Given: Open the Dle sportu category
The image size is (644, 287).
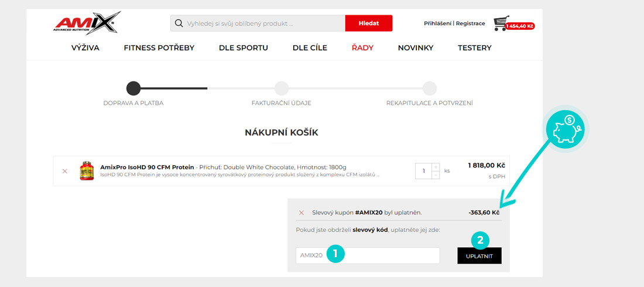Looking at the screenshot, I should [243, 48].
